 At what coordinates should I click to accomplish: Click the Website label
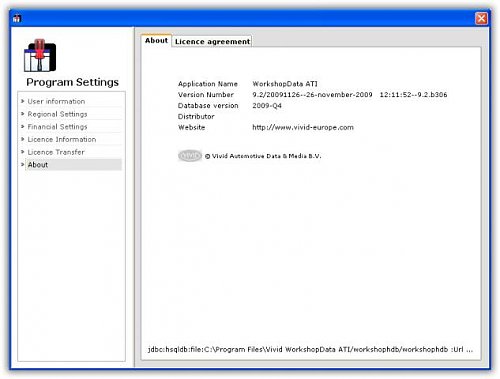click(x=191, y=127)
